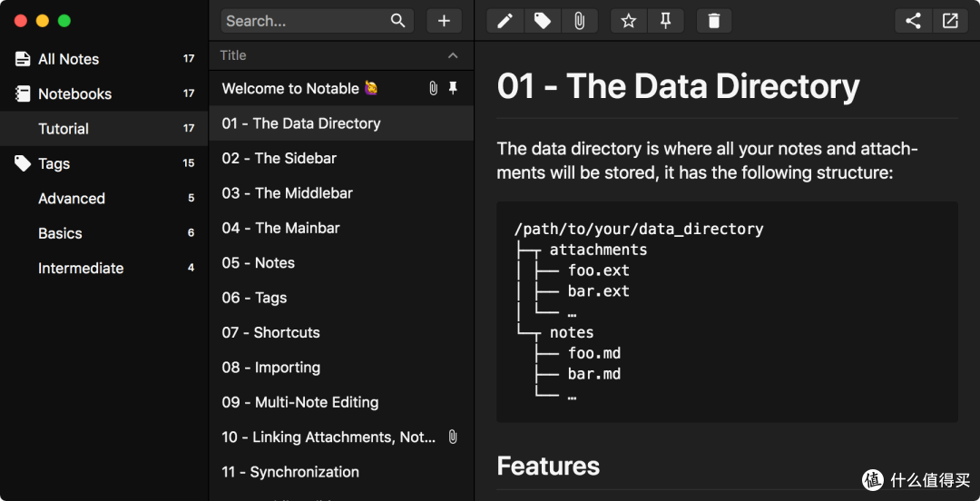Open note 11 - Synchronization
This screenshot has height=501, width=980.
(x=341, y=472)
